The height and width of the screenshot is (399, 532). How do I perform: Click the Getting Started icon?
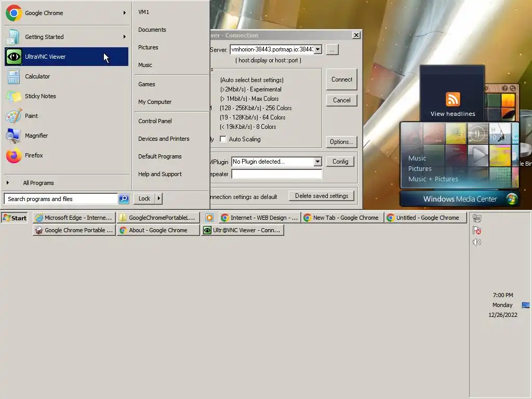[13, 37]
